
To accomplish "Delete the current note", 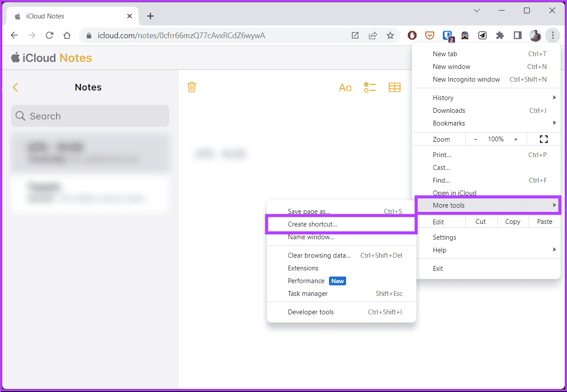I will coord(191,87).
